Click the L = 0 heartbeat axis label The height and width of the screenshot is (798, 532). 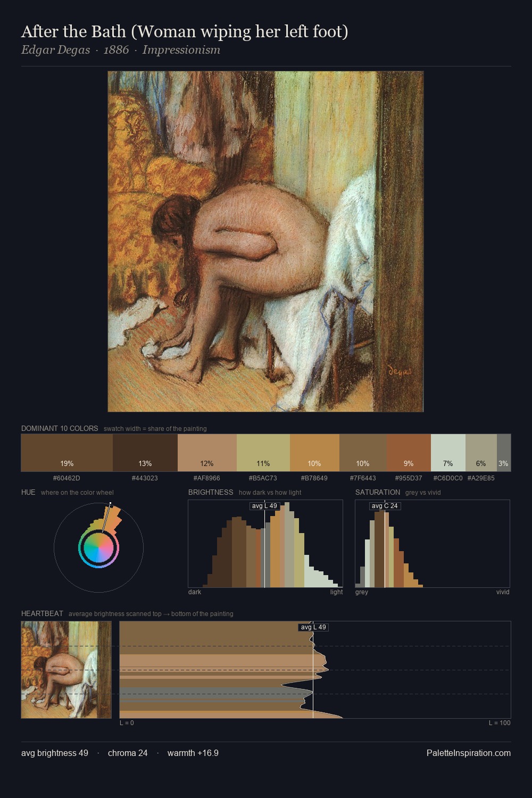127,723
